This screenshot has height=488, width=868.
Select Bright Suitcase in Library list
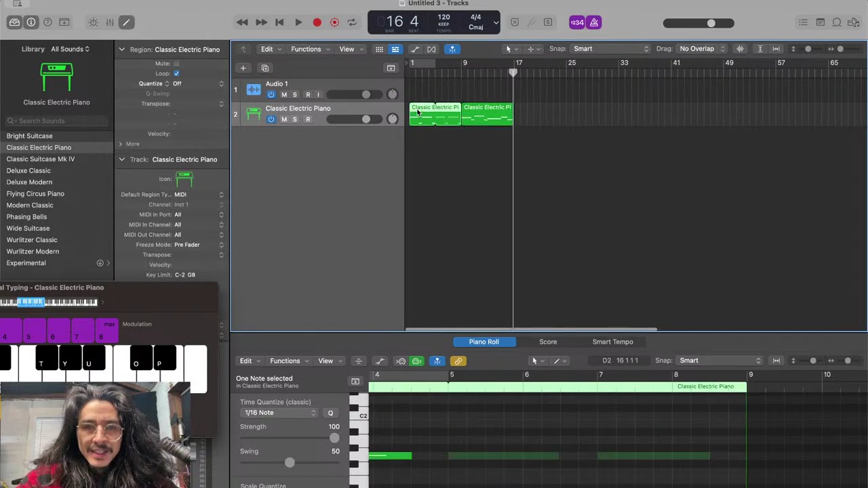[x=29, y=136]
